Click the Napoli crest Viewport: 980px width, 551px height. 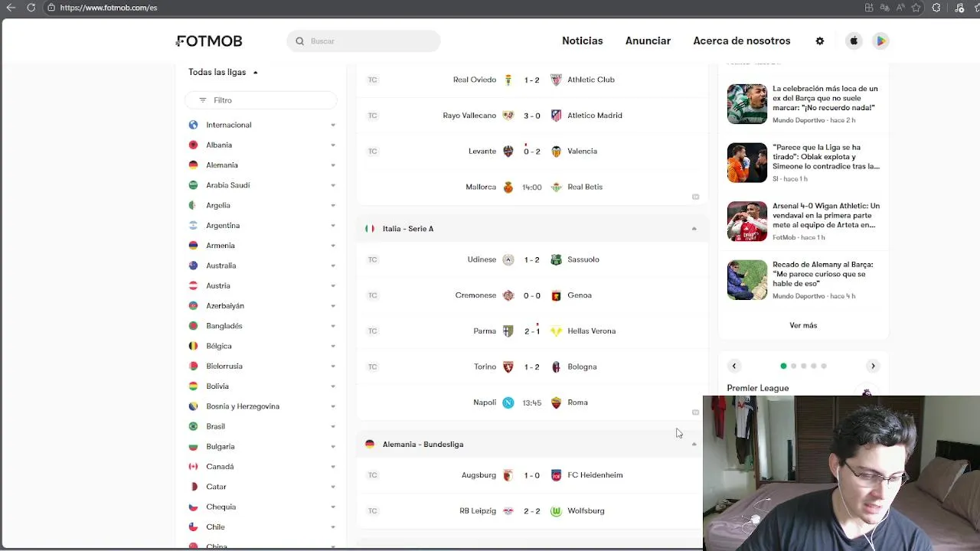click(x=508, y=403)
